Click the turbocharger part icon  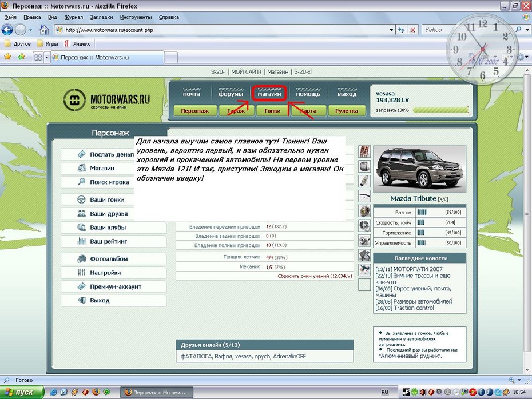coord(364,240)
